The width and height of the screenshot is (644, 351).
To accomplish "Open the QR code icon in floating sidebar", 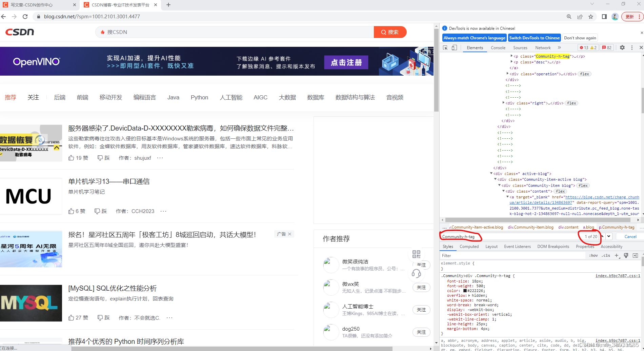I will (x=416, y=254).
